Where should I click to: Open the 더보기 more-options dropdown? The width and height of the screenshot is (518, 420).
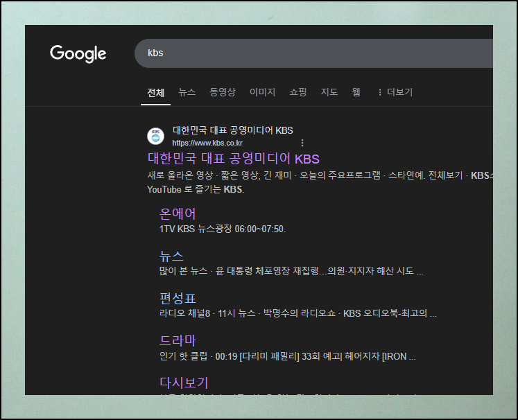[395, 92]
